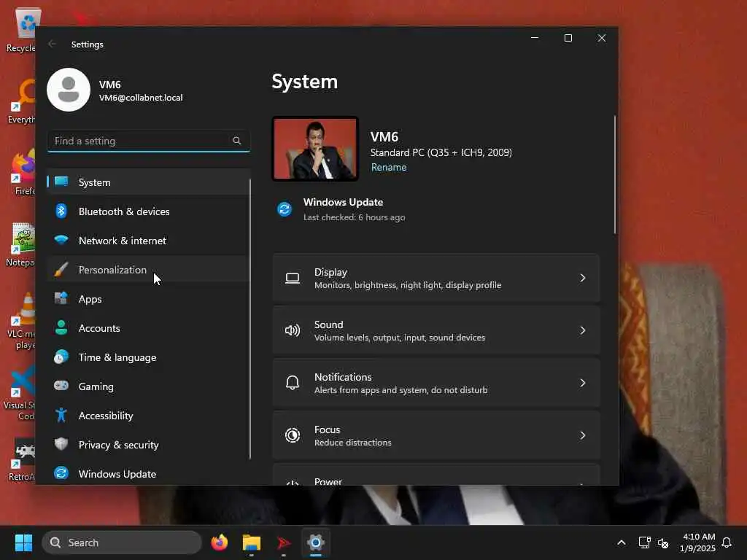Open Privacy & security label
The height and width of the screenshot is (560, 747).
coord(119,445)
